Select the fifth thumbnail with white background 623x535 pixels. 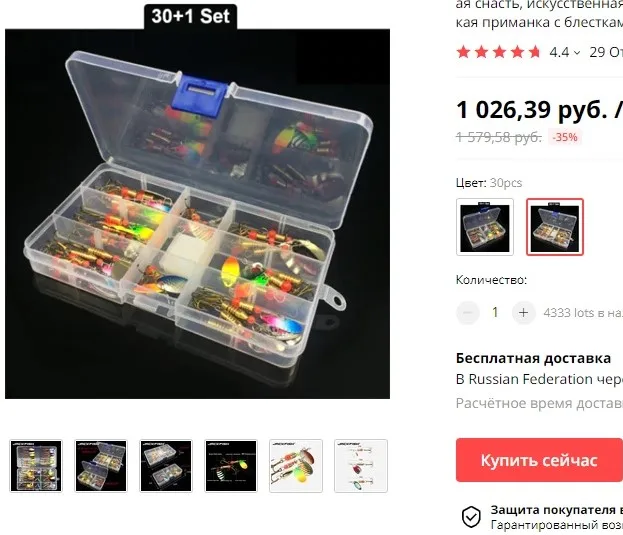click(x=296, y=466)
